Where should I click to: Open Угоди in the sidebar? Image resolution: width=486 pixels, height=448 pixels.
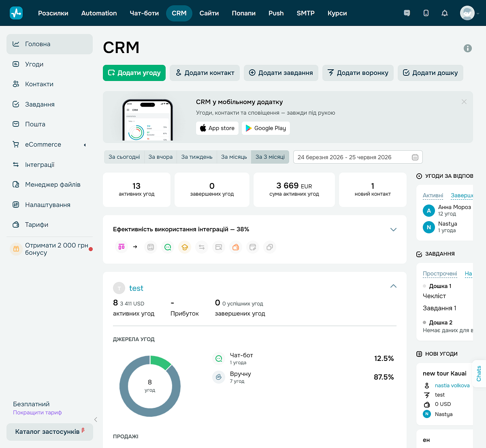point(49,64)
